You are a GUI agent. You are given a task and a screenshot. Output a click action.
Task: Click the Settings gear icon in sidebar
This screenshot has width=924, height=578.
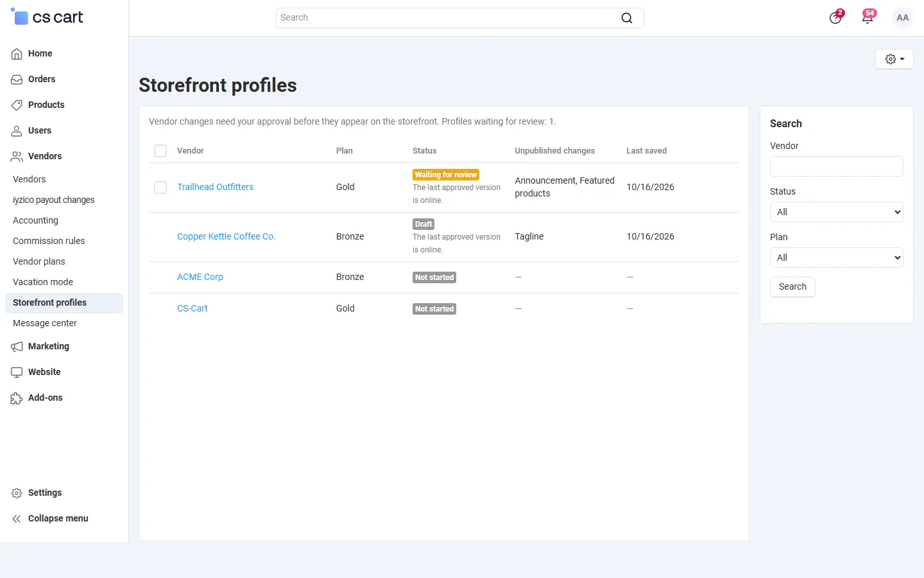pyautogui.click(x=17, y=493)
